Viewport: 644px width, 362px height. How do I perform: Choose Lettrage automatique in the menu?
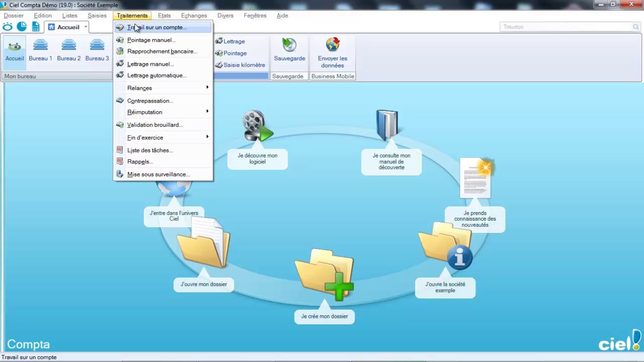[x=163, y=75]
